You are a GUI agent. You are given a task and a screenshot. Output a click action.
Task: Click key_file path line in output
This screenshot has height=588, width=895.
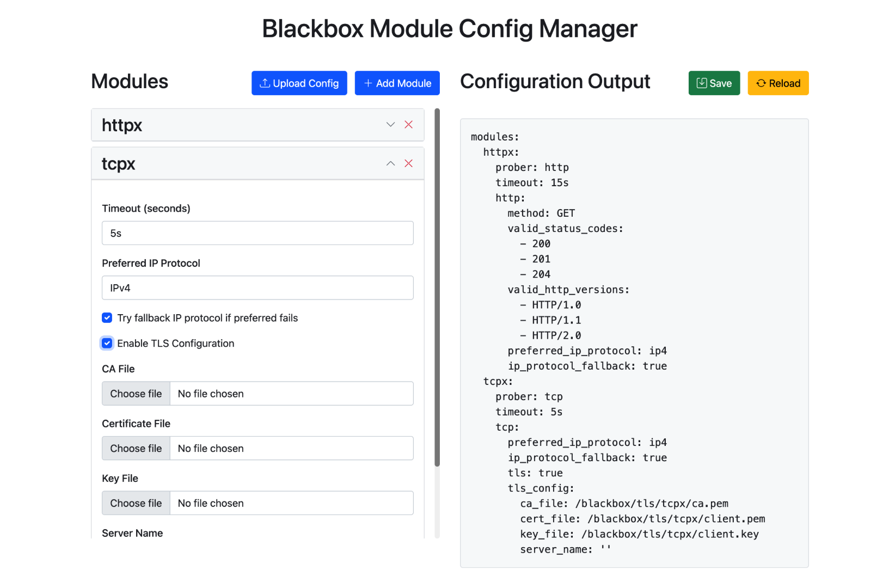(639, 534)
